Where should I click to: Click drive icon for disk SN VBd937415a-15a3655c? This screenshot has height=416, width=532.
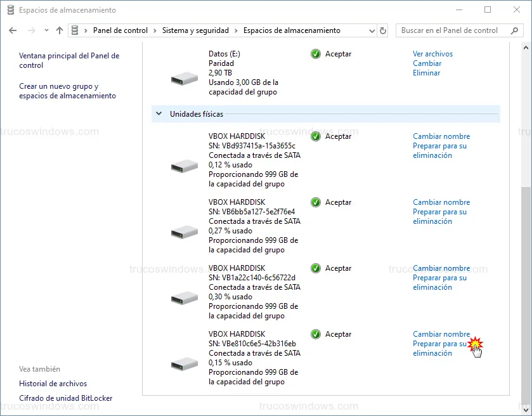(x=185, y=166)
